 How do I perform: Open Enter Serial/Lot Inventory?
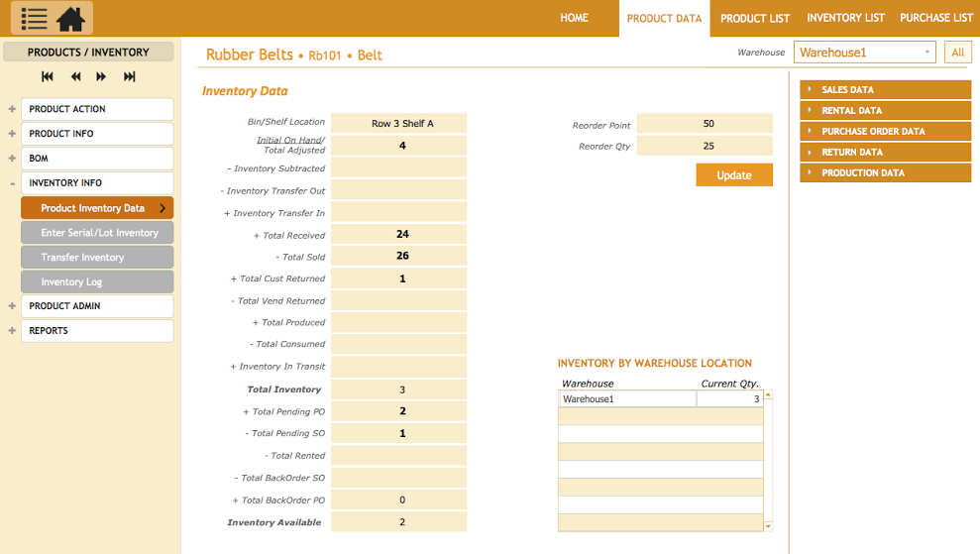pos(97,233)
